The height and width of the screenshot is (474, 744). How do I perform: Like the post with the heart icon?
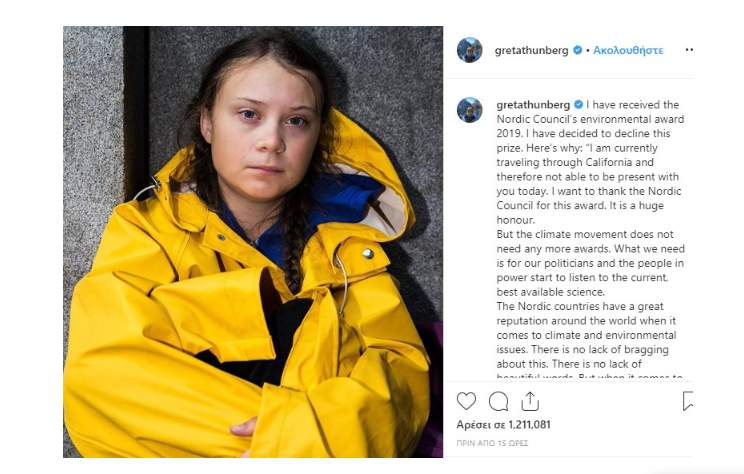click(466, 401)
